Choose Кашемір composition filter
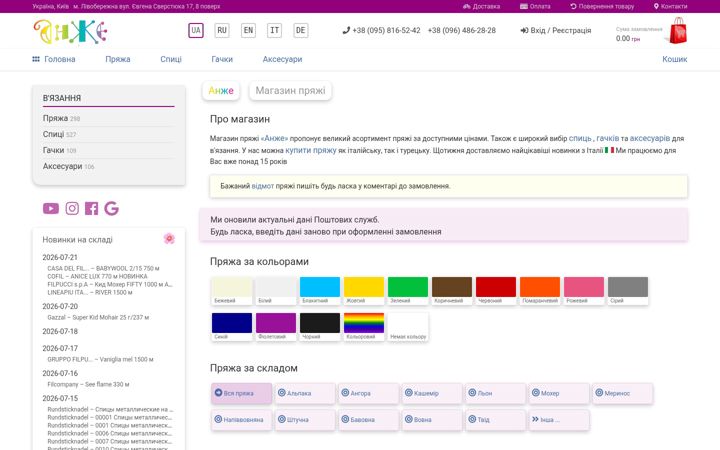Image resolution: width=720 pixels, height=450 pixels. (x=432, y=394)
